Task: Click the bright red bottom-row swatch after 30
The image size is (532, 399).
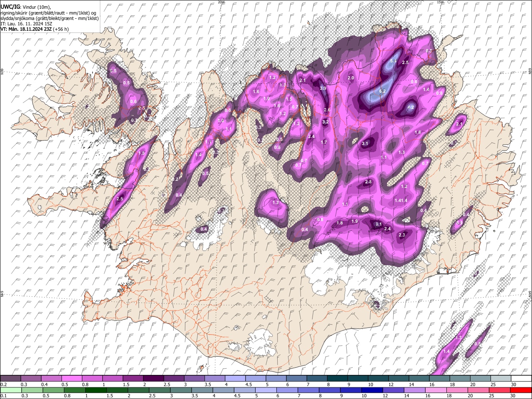Action: [x=521, y=390]
